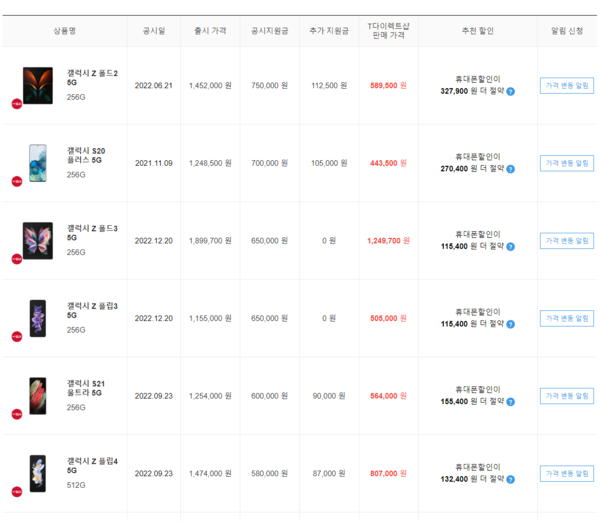Click 출시 가격 column header

point(210,31)
